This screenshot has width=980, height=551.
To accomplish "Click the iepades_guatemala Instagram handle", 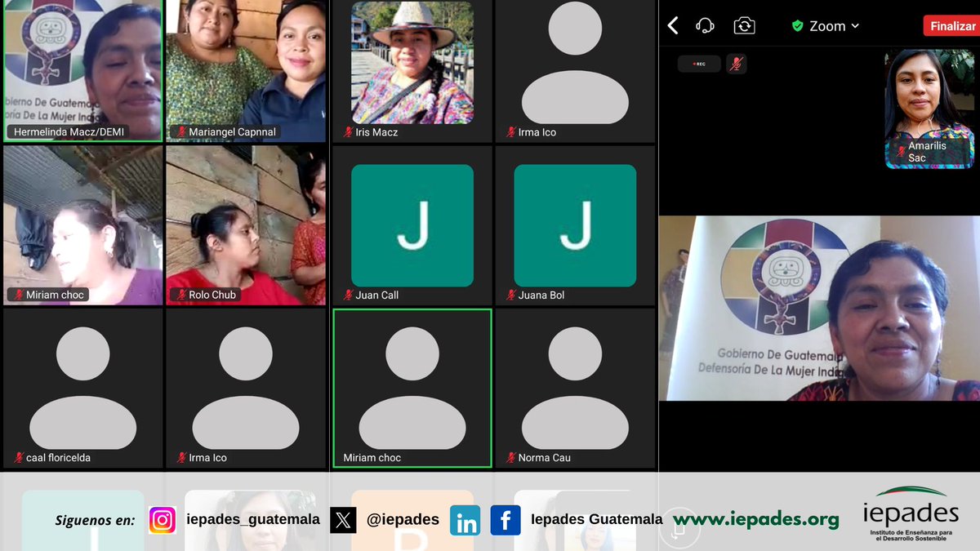I will click(253, 520).
